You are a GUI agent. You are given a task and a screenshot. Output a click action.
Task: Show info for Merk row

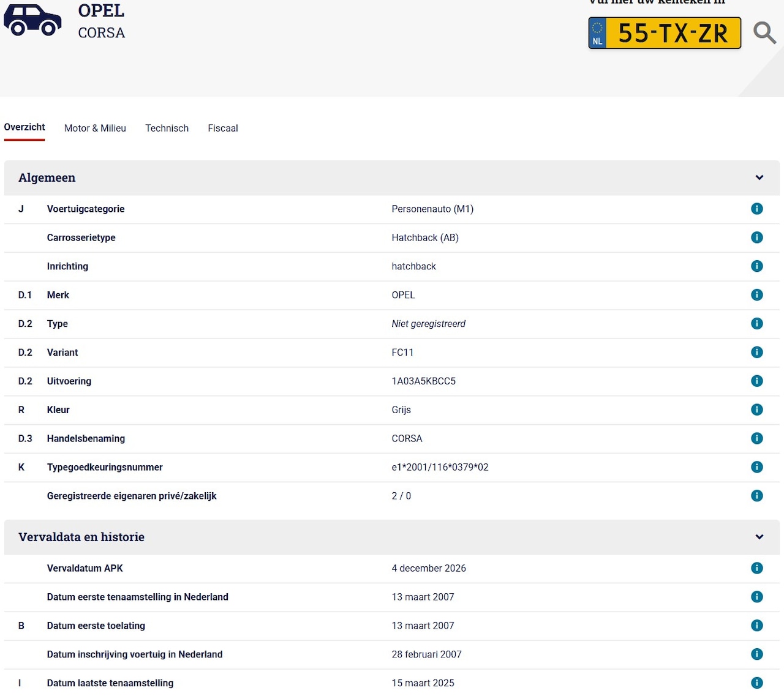[757, 295]
